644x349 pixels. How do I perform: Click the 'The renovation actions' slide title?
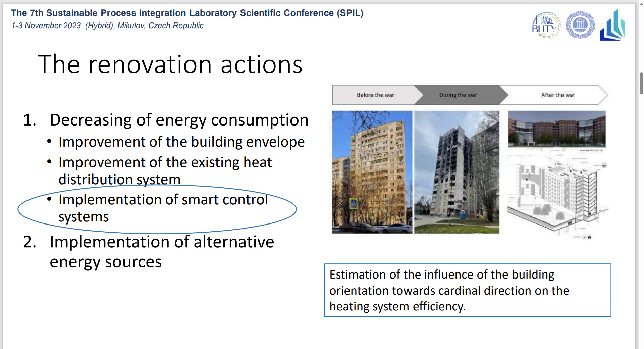(170, 64)
